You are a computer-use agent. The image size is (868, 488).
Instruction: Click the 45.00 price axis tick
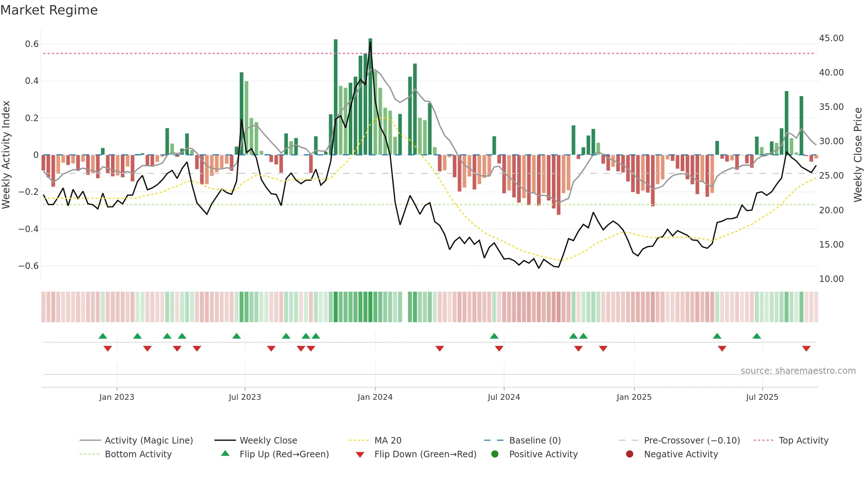[x=831, y=38]
